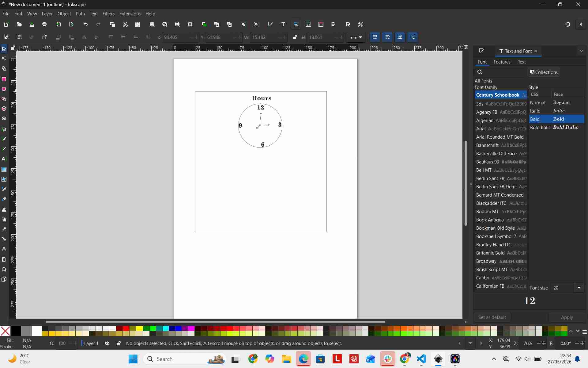
Task: Expand Windows system tray hidden icons
Action: click(x=494, y=359)
